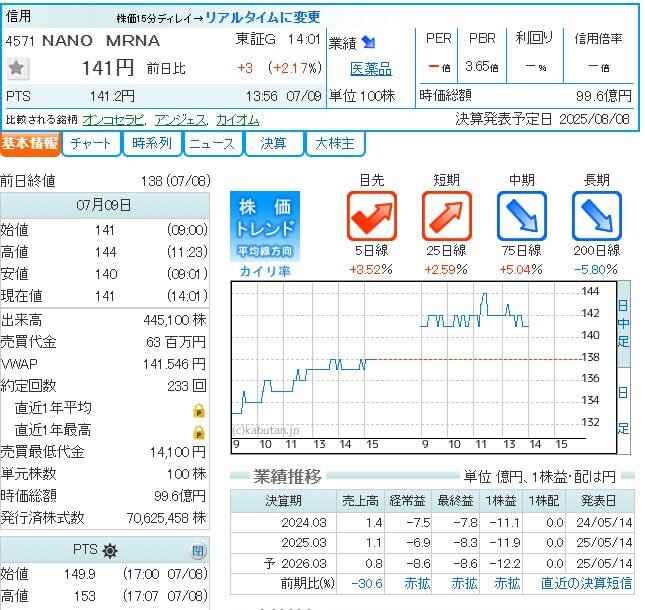Open 直近の決算短信 link
645x610 pixels.
pos(586,583)
